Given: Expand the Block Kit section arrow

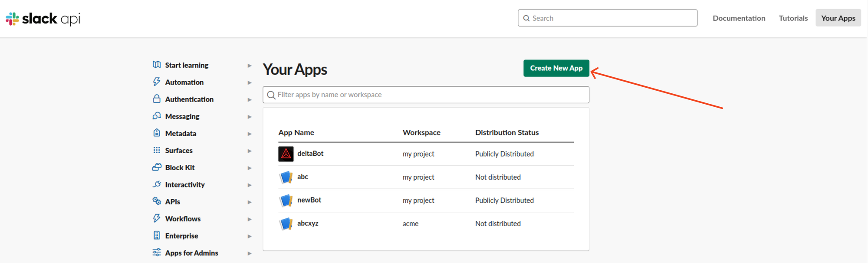Looking at the screenshot, I should pyautogui.click(x=250, y=168).
